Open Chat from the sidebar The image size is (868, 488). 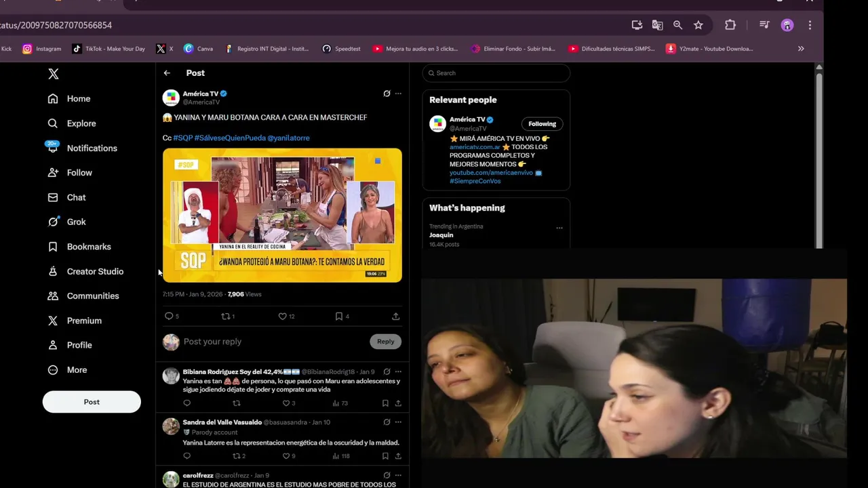click(x=66, y=197)
